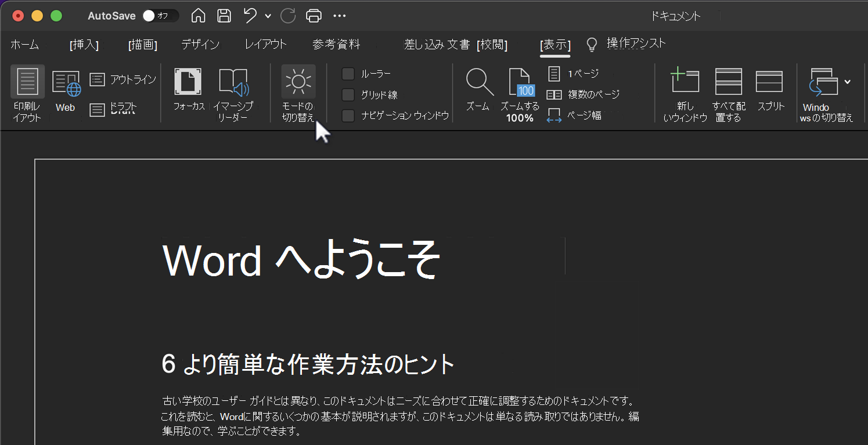Select the Print Layout (印刷レイアウト) view icon
This screenshot has width=868, height=445.
[27, 81]
